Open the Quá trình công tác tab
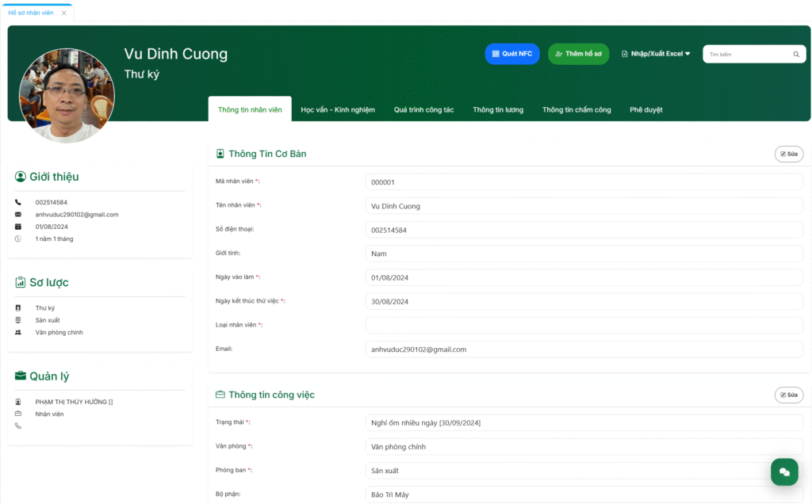 coord(423,109)
